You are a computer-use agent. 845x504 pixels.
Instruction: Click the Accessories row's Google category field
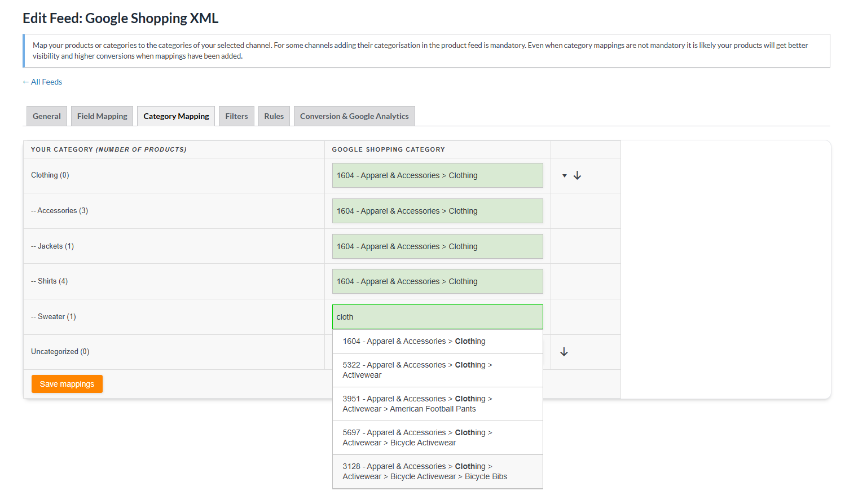coord(437,211)
